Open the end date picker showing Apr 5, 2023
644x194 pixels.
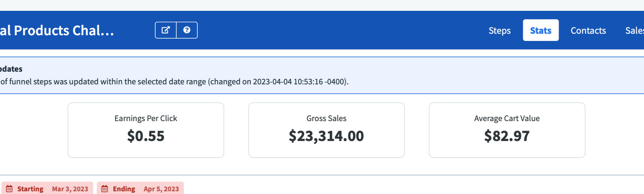pyautogui.click(x=161, y=189)
